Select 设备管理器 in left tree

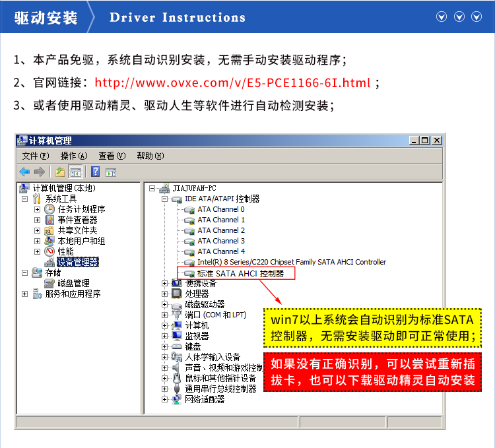point(77,262)
